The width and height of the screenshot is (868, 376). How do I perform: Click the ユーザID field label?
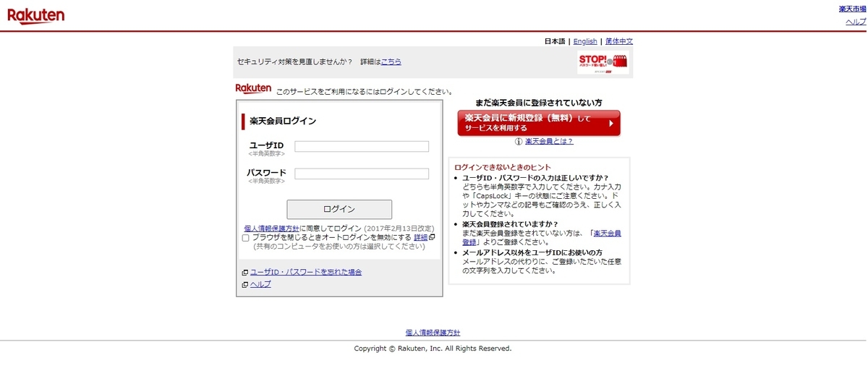point(266,146)
